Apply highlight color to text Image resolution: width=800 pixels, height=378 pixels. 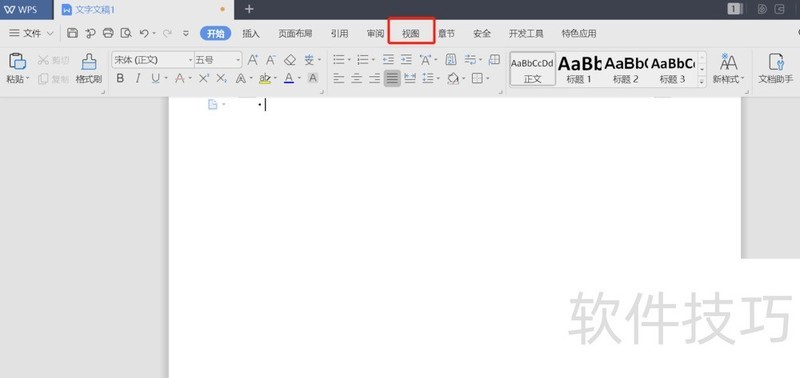264,79
